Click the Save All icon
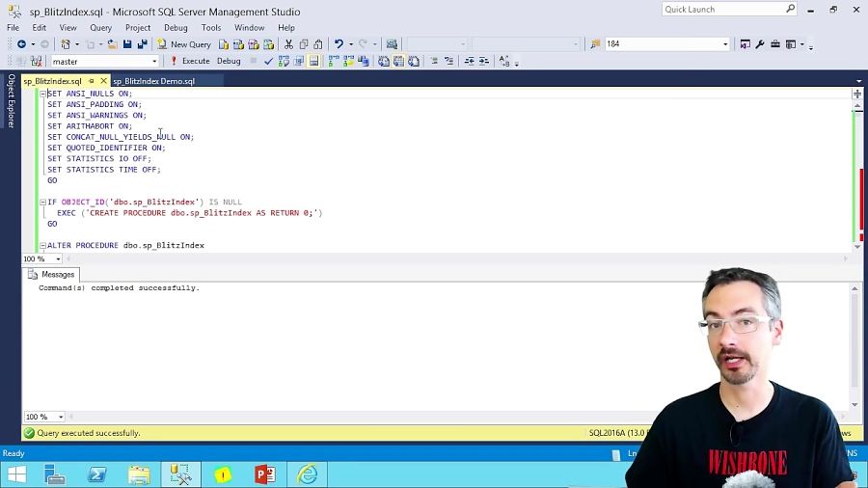This screenshot has width=868, height=488. (x=141, y=44)
